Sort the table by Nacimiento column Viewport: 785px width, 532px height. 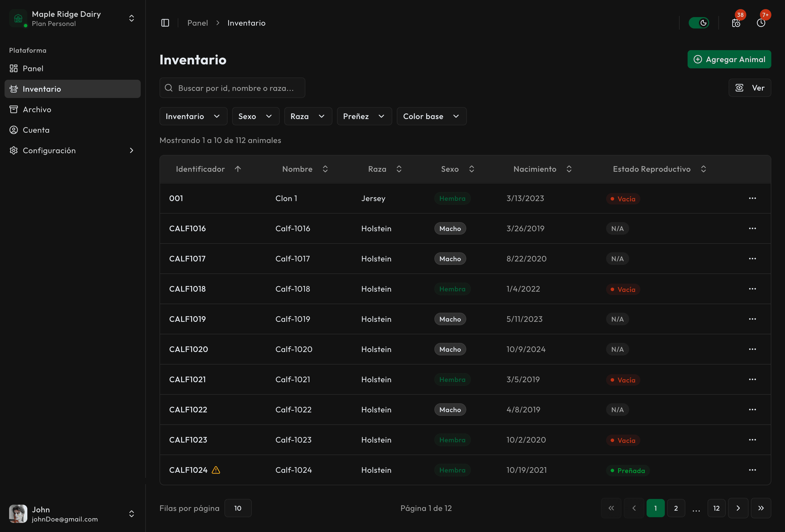[569, 169]
